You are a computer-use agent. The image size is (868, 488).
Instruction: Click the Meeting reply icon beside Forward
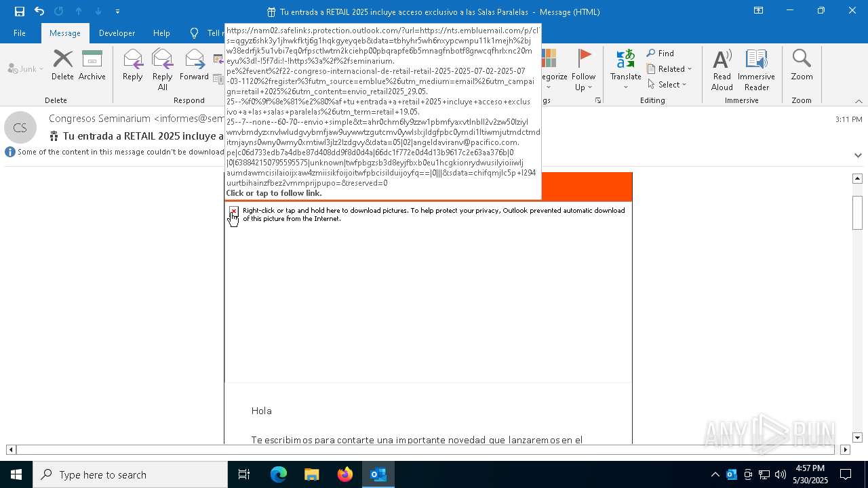pos(218,60)
